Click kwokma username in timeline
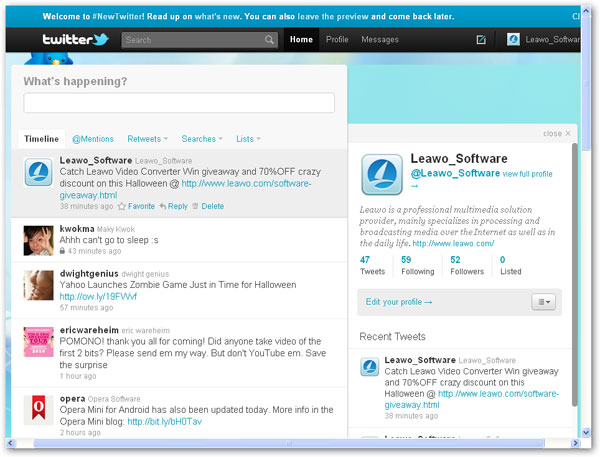600x457 pixels. click(x=77, y=228)
